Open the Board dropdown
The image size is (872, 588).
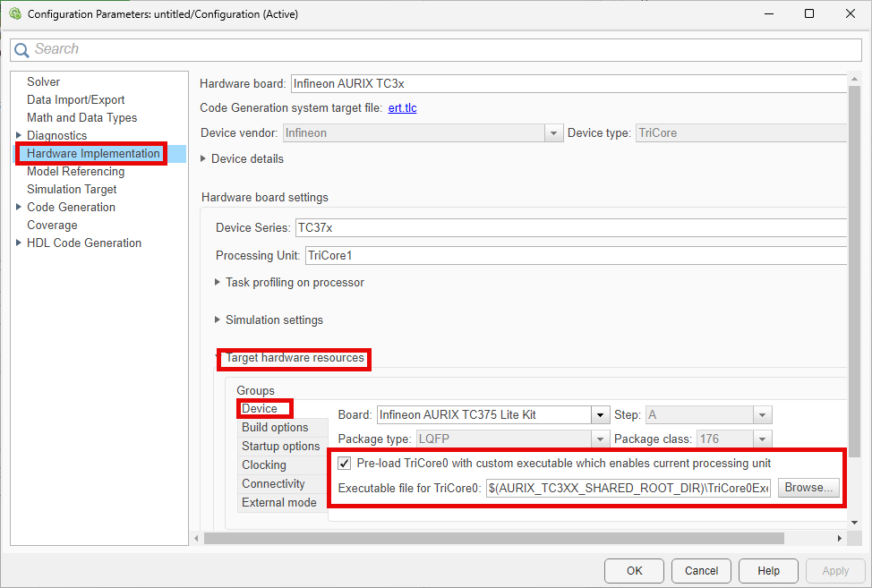coord(600,414)
